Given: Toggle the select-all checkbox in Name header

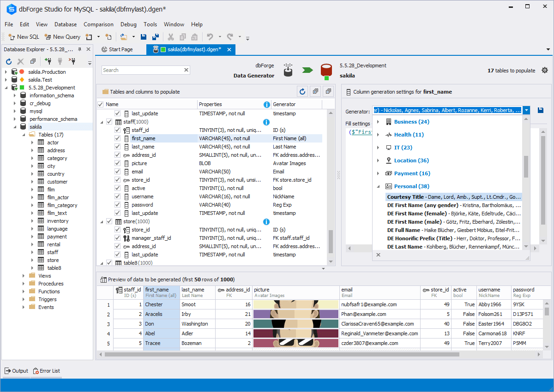Looking at the screenshot, I should pos(101,104).
